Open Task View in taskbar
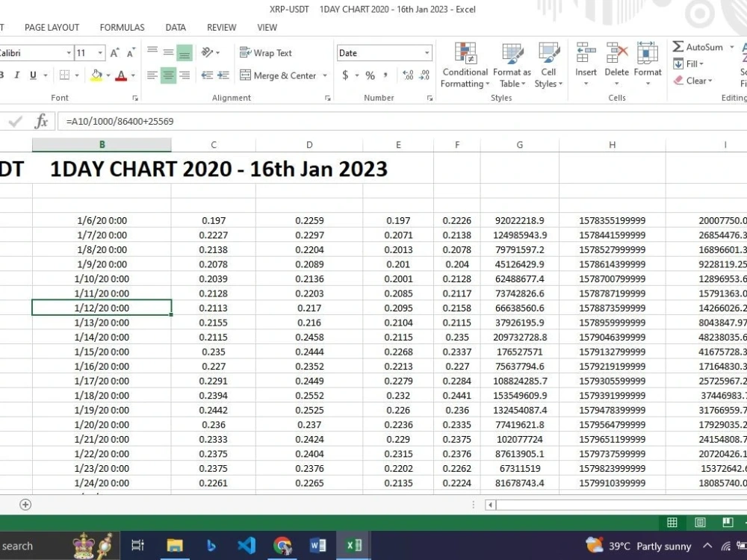 click(137, 545)
